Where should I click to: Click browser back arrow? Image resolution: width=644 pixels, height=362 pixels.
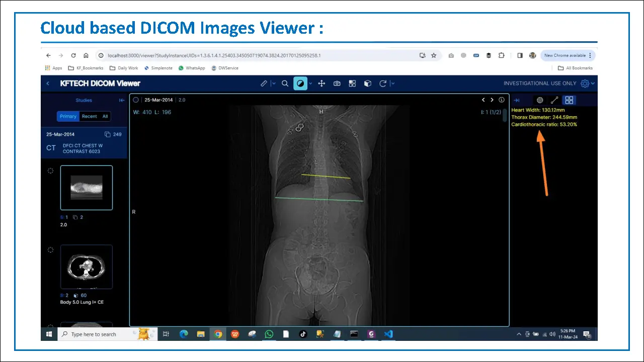point(48,55)
